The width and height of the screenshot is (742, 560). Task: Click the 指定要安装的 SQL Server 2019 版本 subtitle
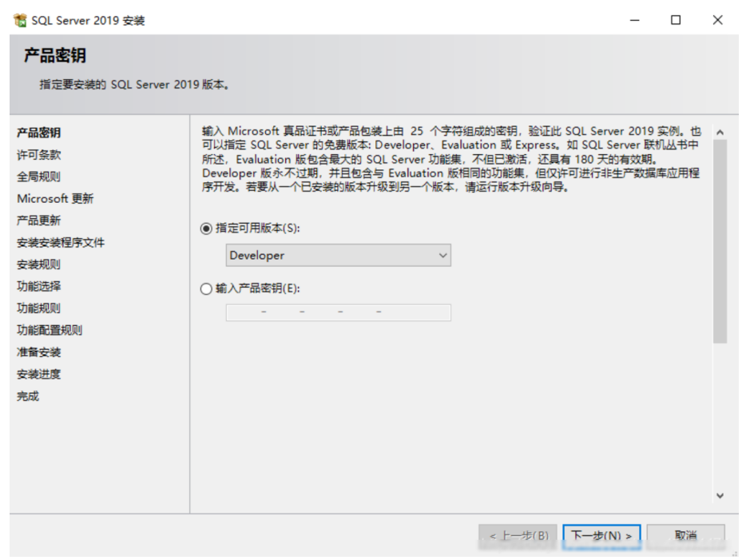pos(134,85)
